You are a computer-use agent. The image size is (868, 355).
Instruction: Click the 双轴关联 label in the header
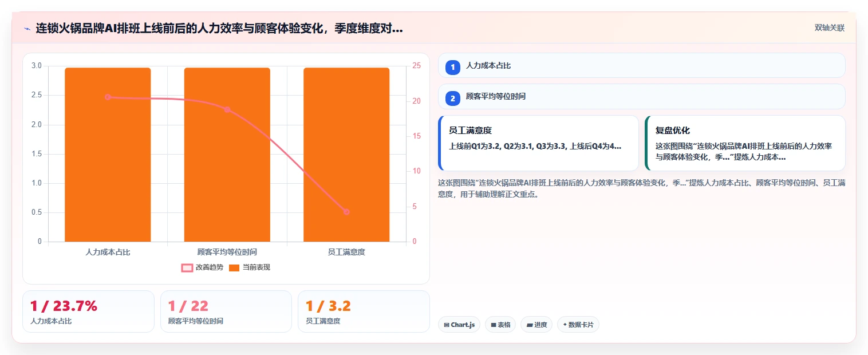click(829, 28)
